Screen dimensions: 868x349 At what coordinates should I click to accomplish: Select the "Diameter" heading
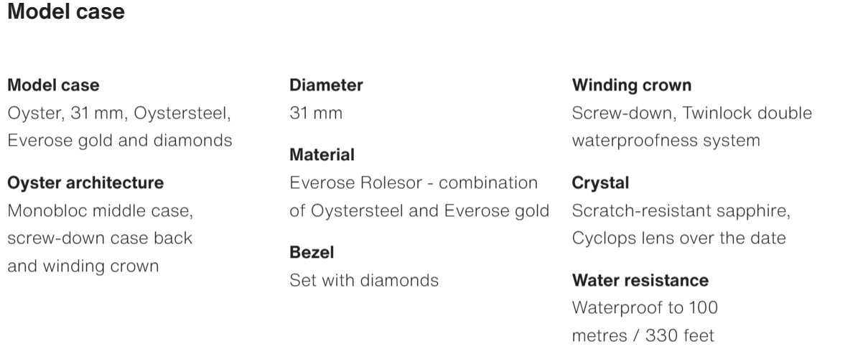click(x=326, y=85)
